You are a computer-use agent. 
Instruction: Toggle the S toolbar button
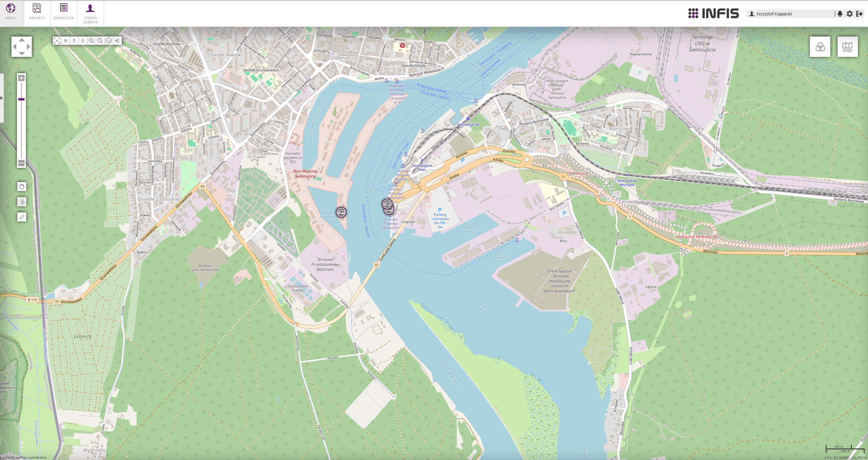pyautogui.click(x=74, y=41)
